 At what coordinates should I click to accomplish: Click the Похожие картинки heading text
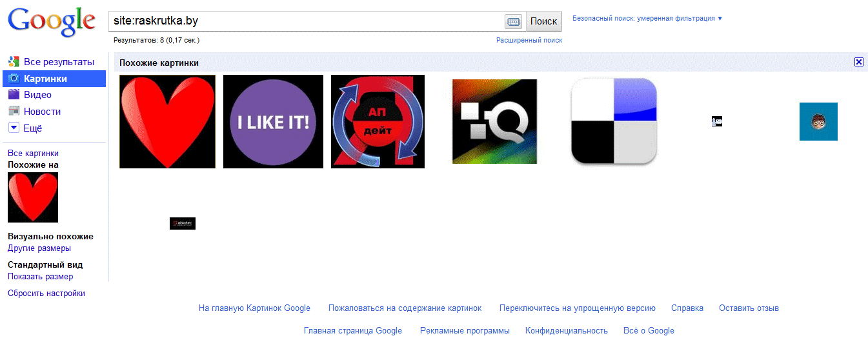pos(159,63)
